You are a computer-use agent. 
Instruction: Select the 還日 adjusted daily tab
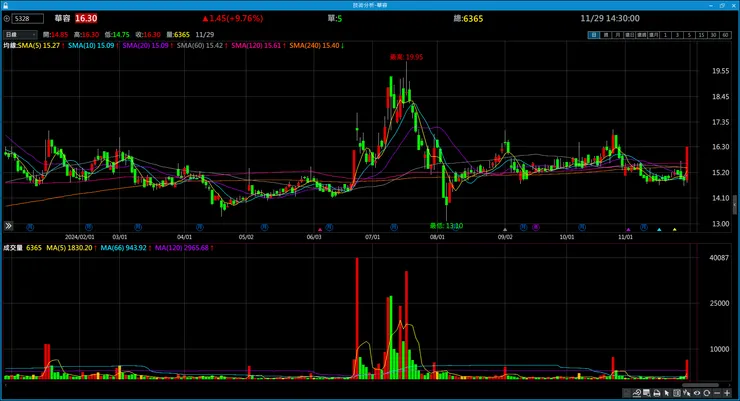tap(630, 35)
